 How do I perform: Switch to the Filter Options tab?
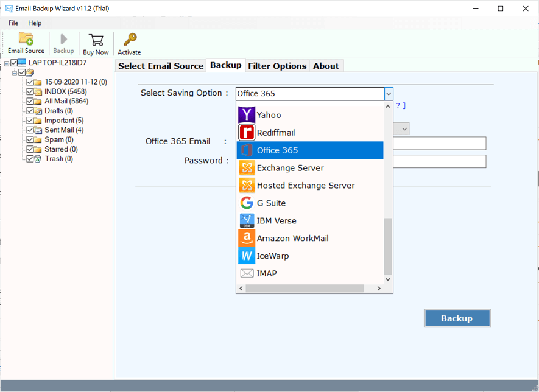(x=277, y=66)
